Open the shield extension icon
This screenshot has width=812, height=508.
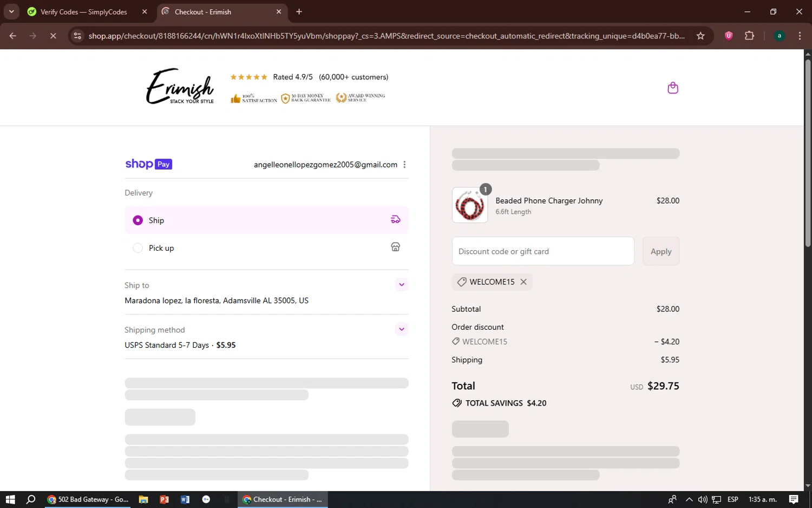point(729,36)
